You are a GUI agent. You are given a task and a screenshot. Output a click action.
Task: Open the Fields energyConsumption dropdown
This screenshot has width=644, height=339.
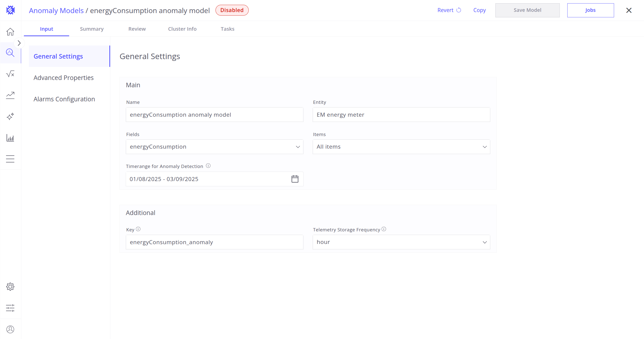(214, 147)
